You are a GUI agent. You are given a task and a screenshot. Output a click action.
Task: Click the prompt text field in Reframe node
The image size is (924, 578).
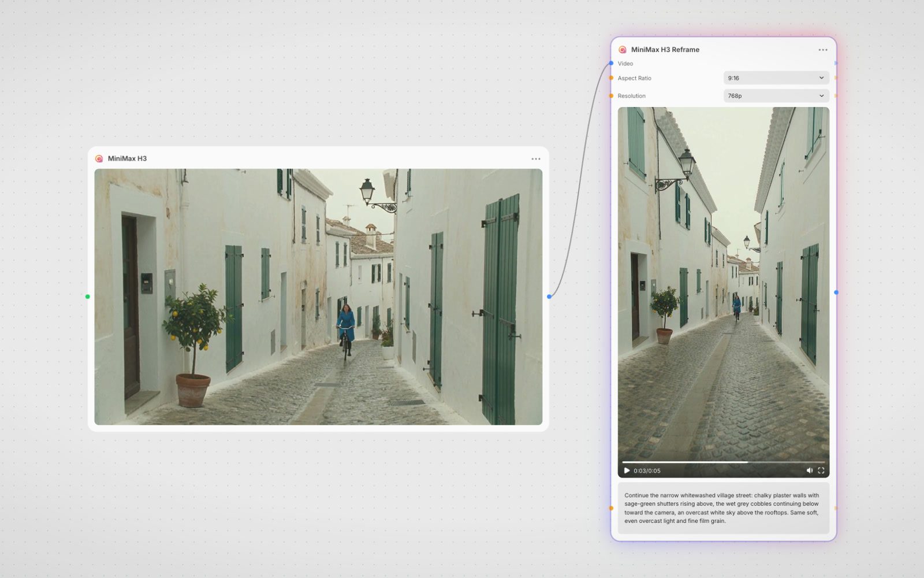tap(724, 508)
